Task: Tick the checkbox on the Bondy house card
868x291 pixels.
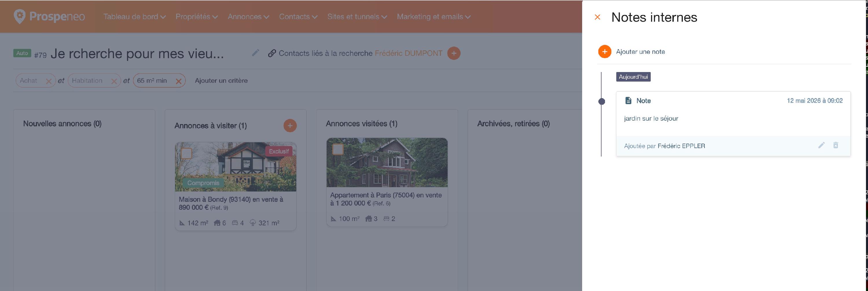Action: point(186,153)
